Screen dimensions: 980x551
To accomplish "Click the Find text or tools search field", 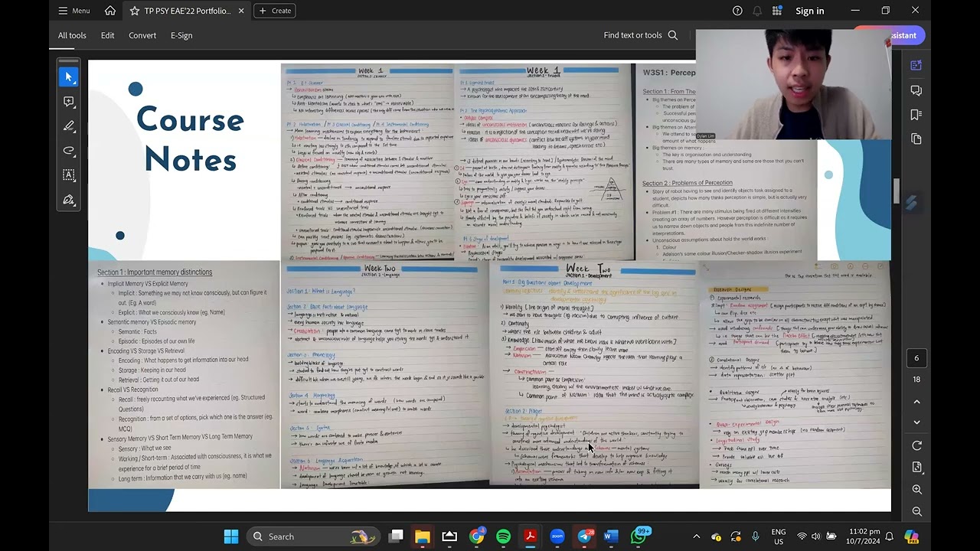I will (x=641, y=35).
